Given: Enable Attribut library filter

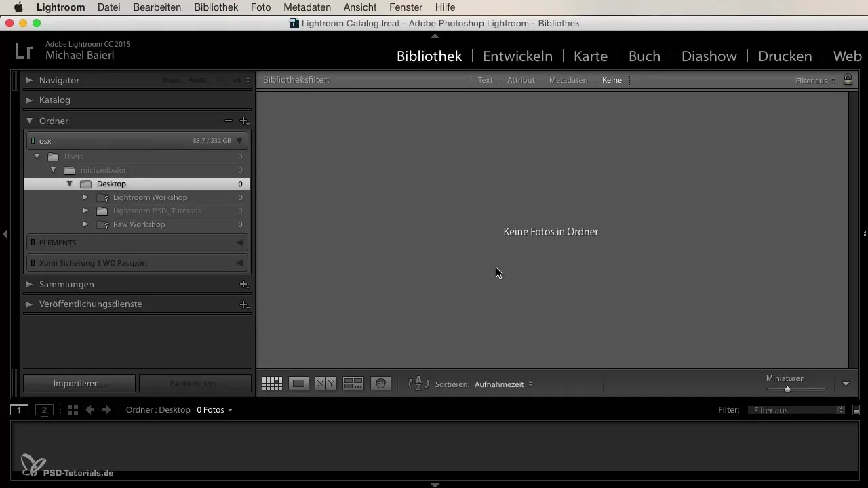Looking at the screenshot, I should [x=521, y=80].
